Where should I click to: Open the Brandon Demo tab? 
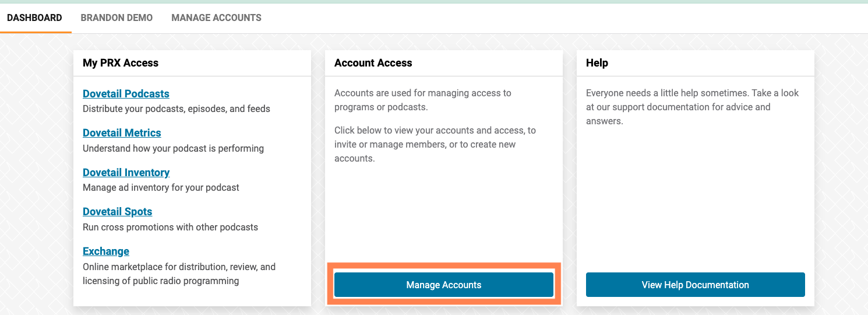[x=117, y=17]
